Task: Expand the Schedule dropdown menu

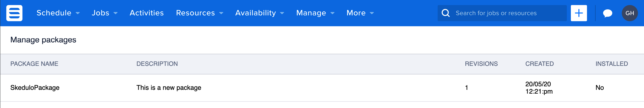Action: pos(58,13)
